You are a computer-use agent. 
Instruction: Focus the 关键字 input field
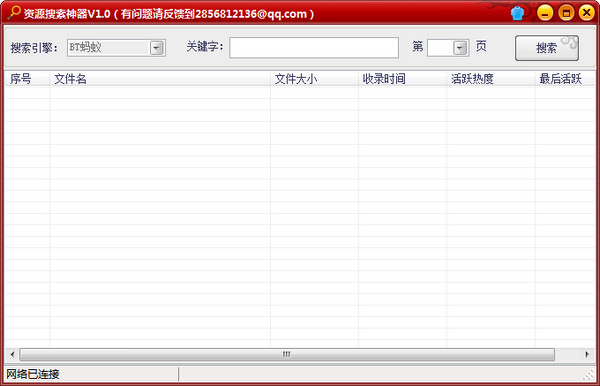(x=314, y=48)
